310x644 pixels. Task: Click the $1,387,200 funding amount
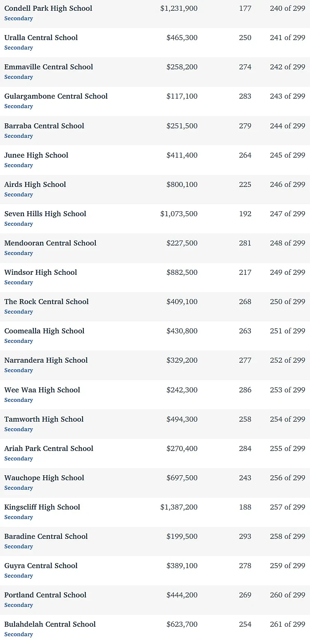tap(179, 507)
